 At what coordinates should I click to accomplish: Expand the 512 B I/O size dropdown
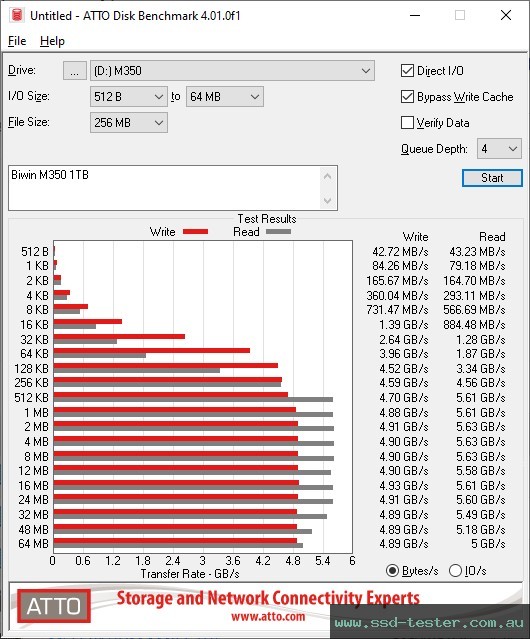tap(129, 97)
